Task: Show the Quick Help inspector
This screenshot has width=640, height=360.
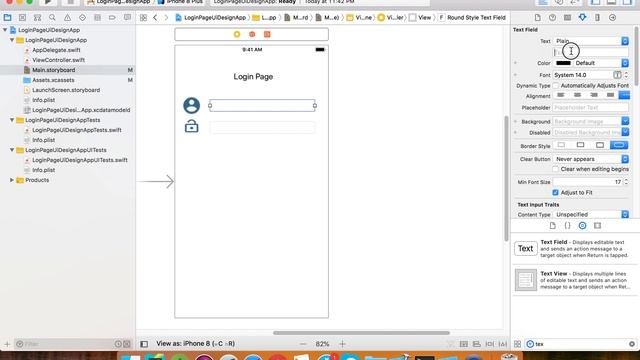Action: [552, 18]
